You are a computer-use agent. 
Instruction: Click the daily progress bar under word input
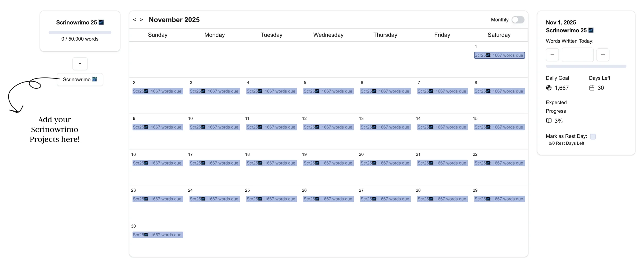click(x=586, y=66)
